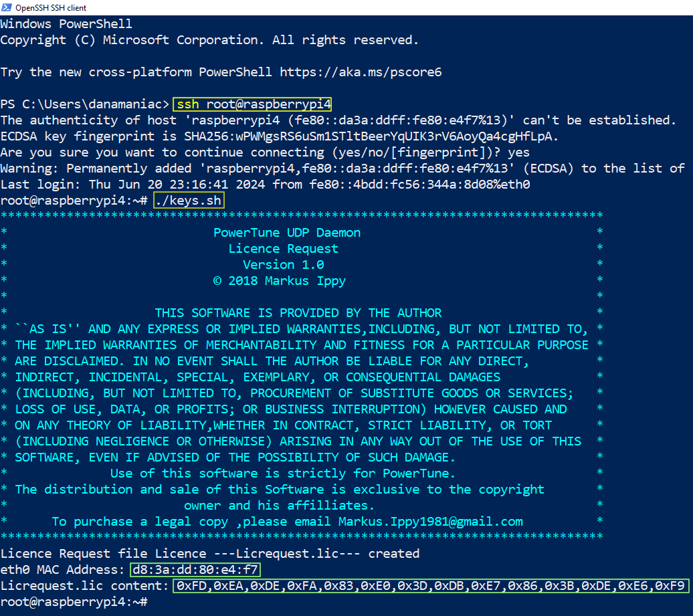Click the "OpenSSH SSH client" window title
The height and width of the screenshot is (616, 693).
coord(51,7)
